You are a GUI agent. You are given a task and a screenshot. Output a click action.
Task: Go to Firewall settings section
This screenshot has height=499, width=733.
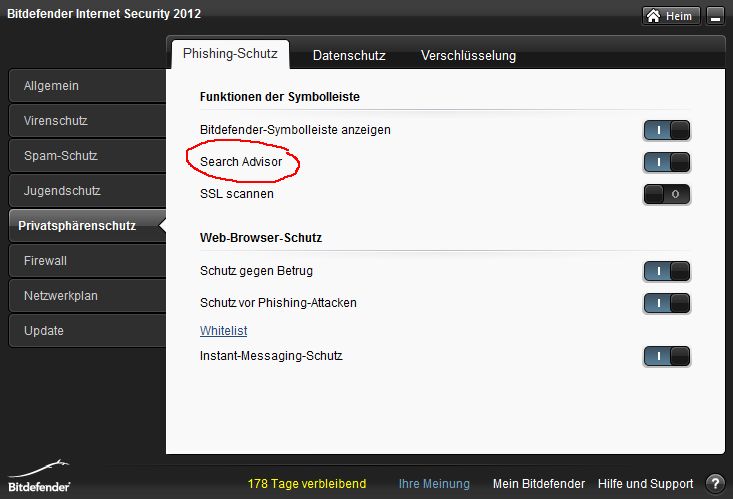[87, 260]
